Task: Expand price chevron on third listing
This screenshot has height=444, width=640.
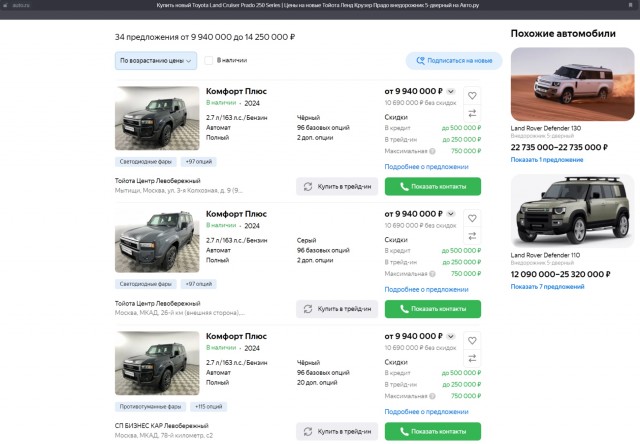Action: tap(451, 336)
